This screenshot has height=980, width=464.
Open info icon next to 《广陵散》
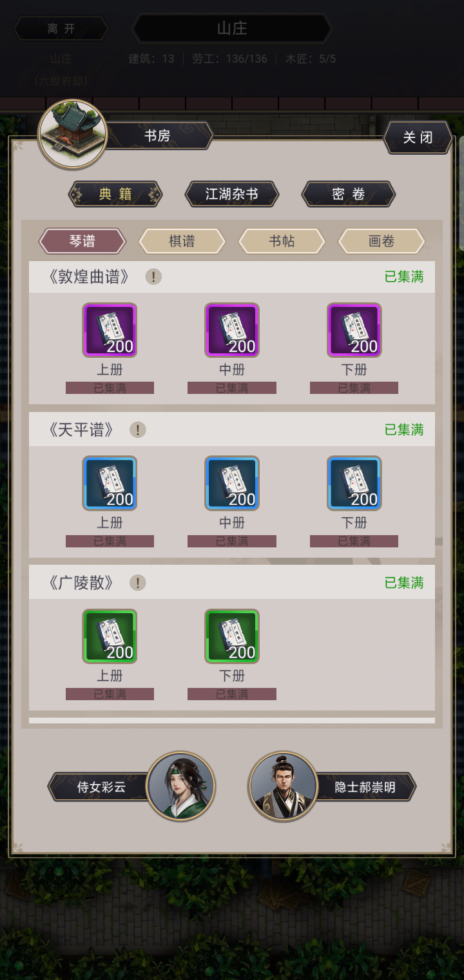point(138,583)
